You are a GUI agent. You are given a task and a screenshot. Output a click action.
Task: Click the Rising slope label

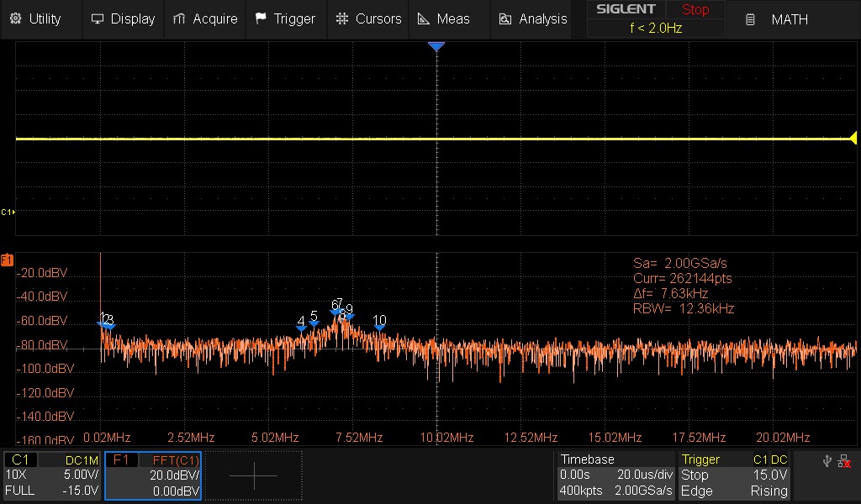(x=769, y=491)
